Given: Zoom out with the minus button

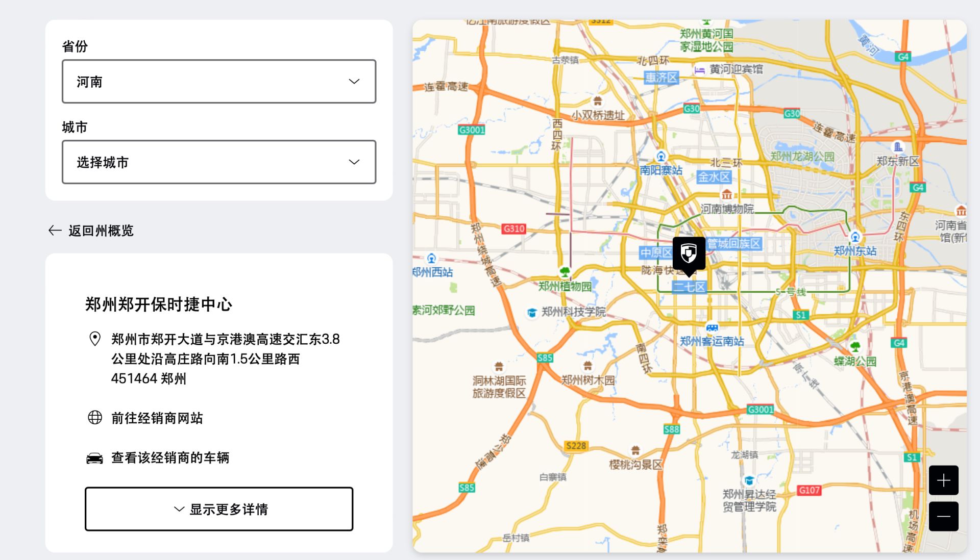Looking at the screenshot, I should [943, 516].
